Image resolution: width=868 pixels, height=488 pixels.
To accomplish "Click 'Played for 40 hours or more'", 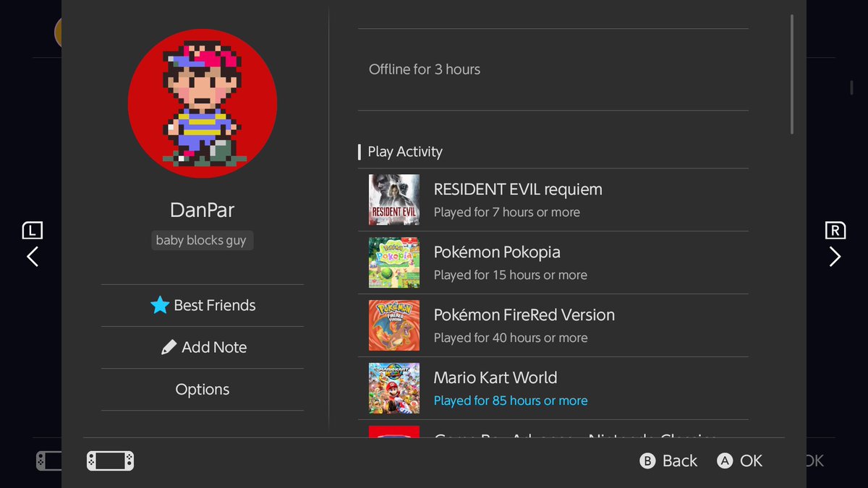I will pyautogui.click(x=511, y=338).
